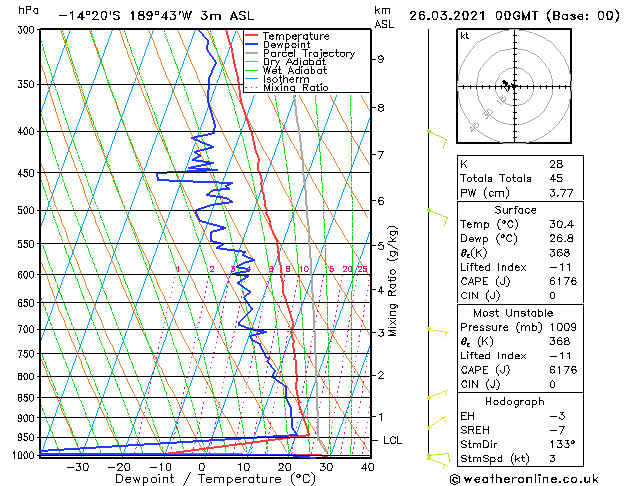Click the wind barb near 1000 hPa
This screenshot has height=486, width=629.
436,457
